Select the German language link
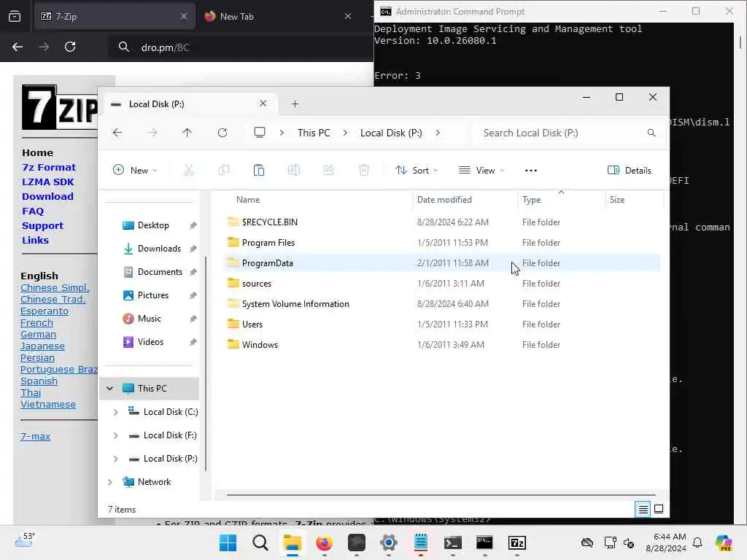747x560 pixels. click(38, 334)
